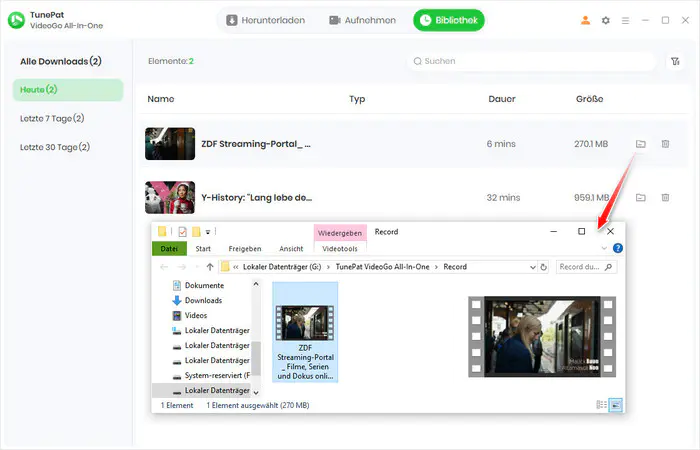Expand the address path double chevron
The width and height of the screenshot is (700, 450).
236,267
